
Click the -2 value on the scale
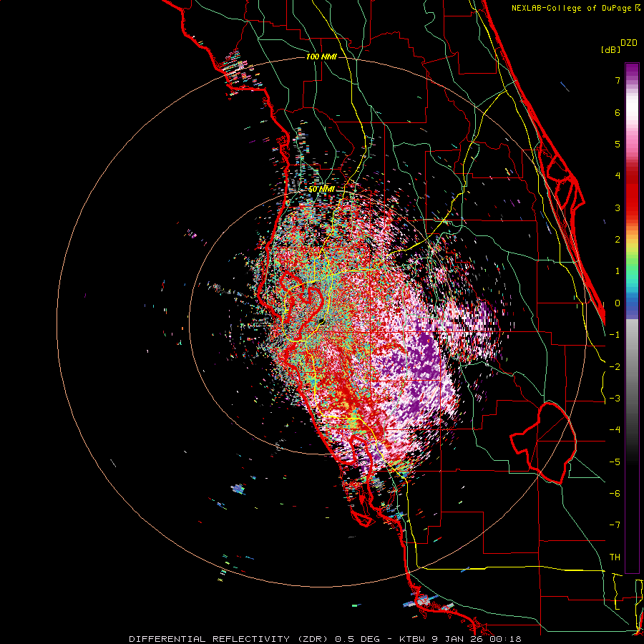(x=615, y=367)
